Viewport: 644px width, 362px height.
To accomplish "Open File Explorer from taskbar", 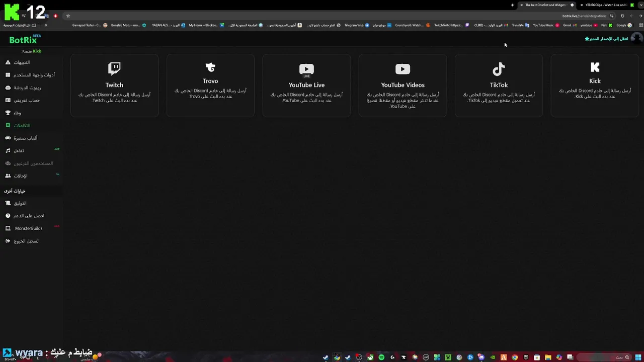I will pyautogui.click(x=548, y=357).
